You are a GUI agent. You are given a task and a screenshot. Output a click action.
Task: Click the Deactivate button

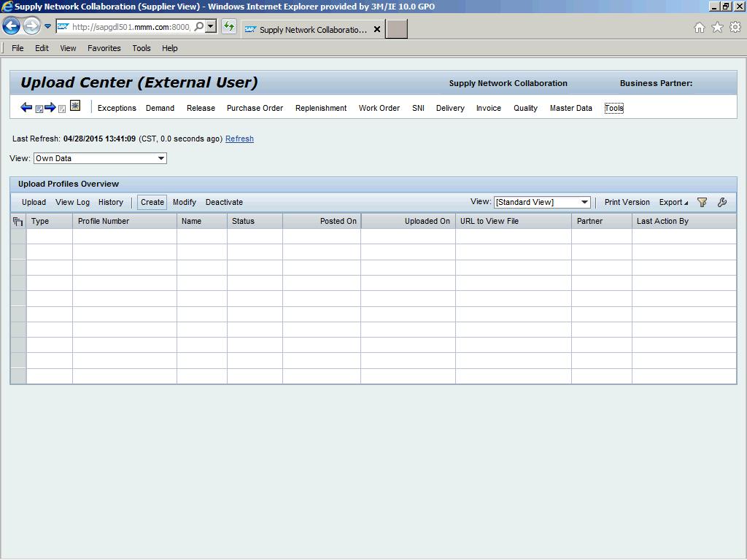point(224,203)
